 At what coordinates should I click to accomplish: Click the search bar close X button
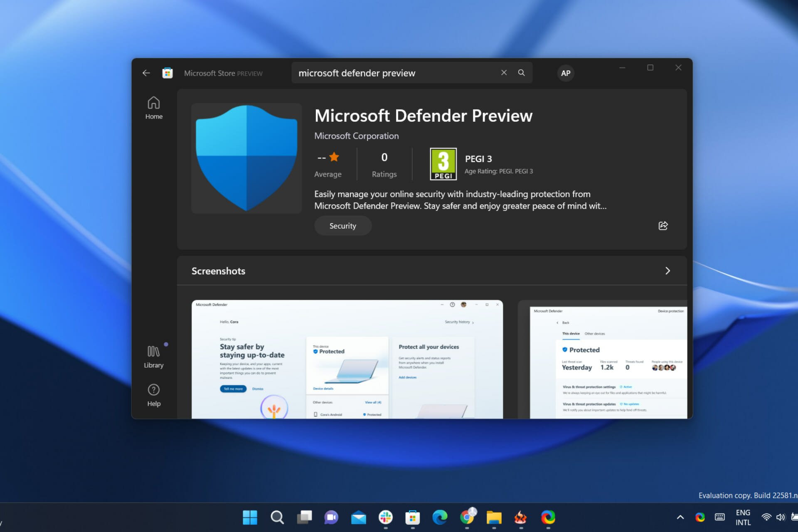[503, 72]
